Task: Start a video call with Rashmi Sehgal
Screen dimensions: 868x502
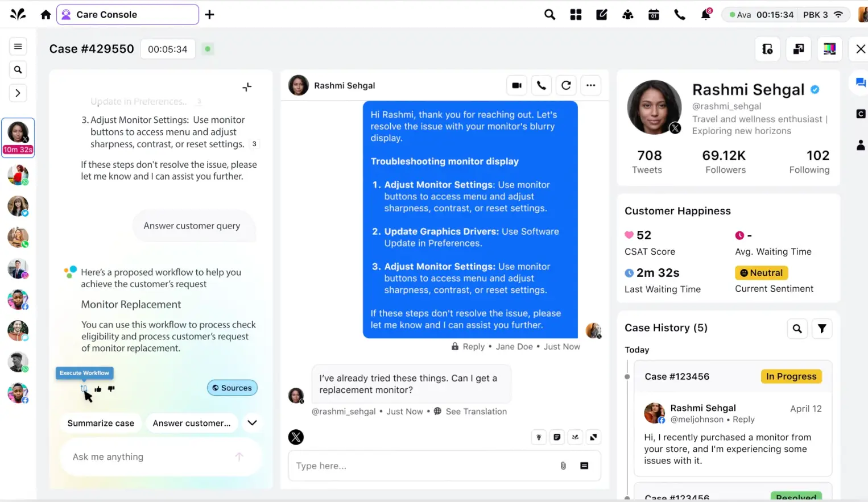Action: click(x=516, y=85)
